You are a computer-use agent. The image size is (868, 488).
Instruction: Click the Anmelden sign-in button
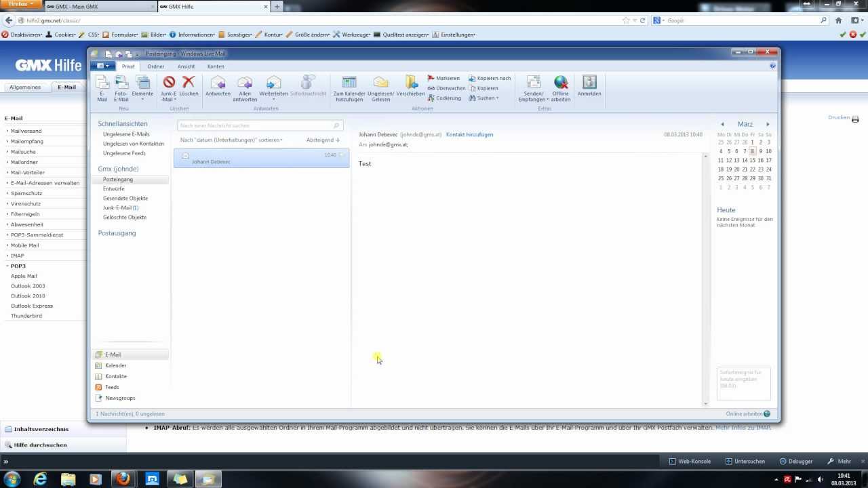pos(589,86)
